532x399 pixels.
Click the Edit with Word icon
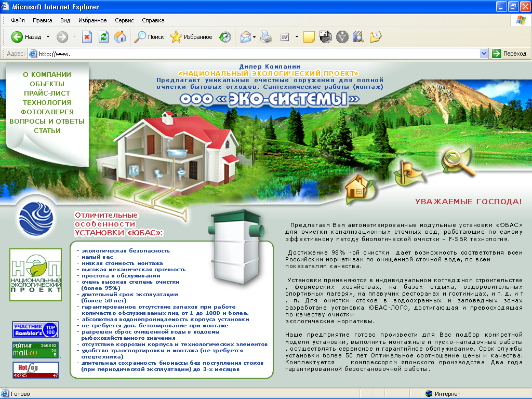coord(285,37)
